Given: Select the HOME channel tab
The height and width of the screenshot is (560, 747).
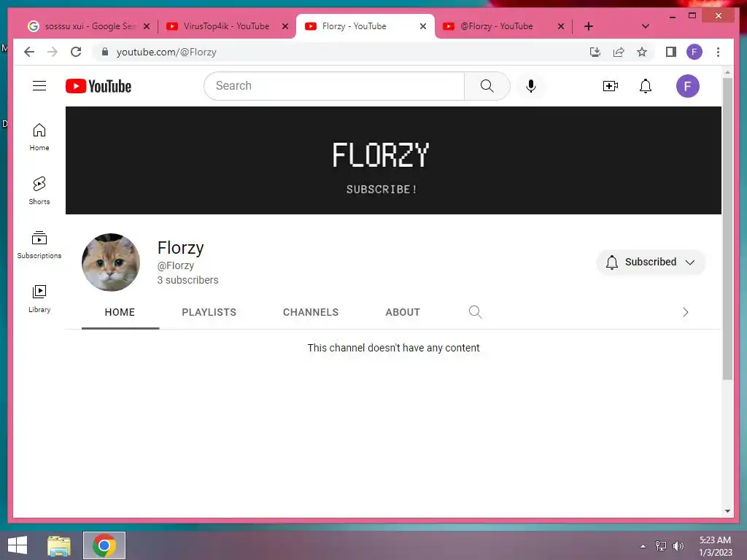Looking at the screenshot, I should coord(120,312).
